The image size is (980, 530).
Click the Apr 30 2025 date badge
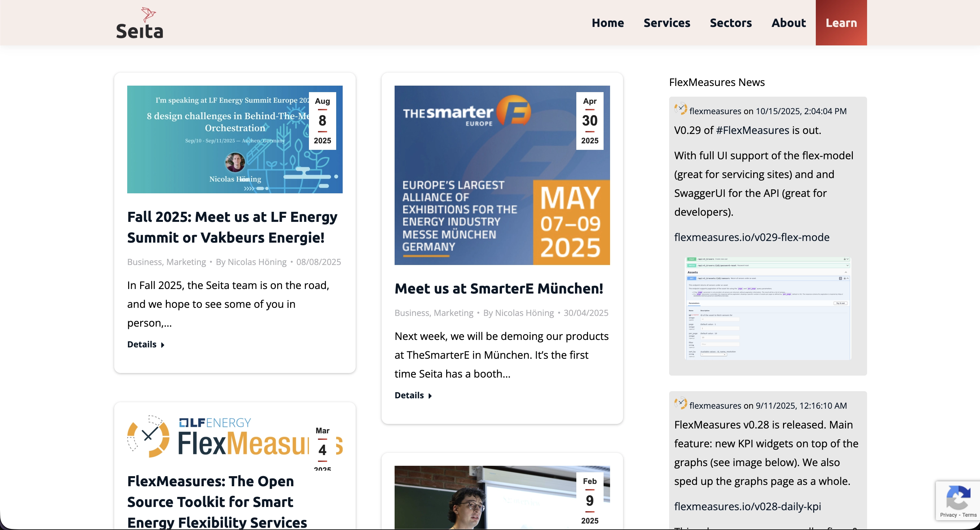click(590, 121)
